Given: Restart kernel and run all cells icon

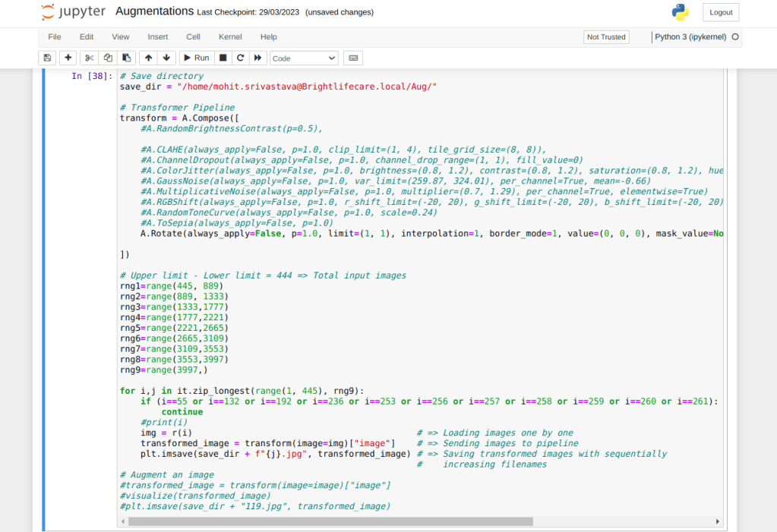Looking at the screenshot, I should point(258,58).
